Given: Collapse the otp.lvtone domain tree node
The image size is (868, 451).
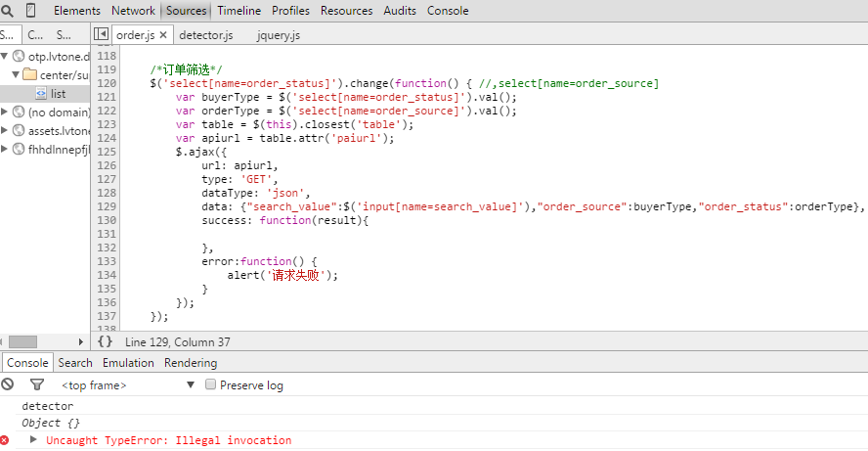Looking at the screenshot, I should pyautogui.click(x=5, y=56).
